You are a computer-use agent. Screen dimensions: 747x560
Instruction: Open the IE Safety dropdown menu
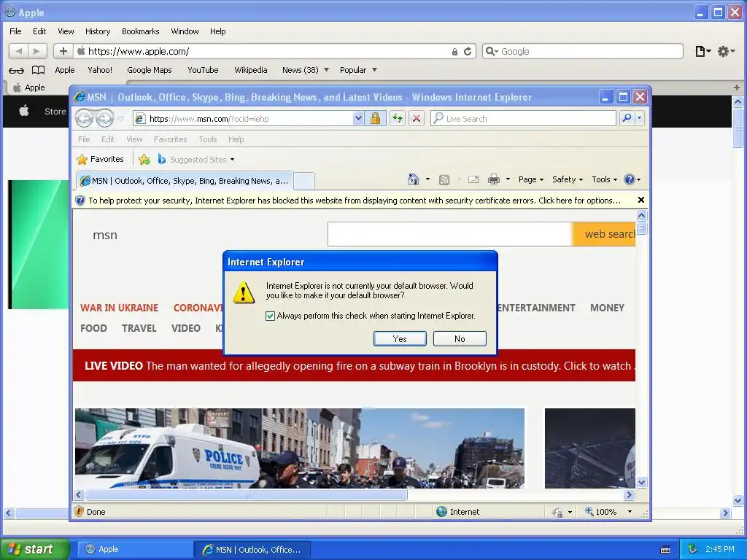[567, 179]
